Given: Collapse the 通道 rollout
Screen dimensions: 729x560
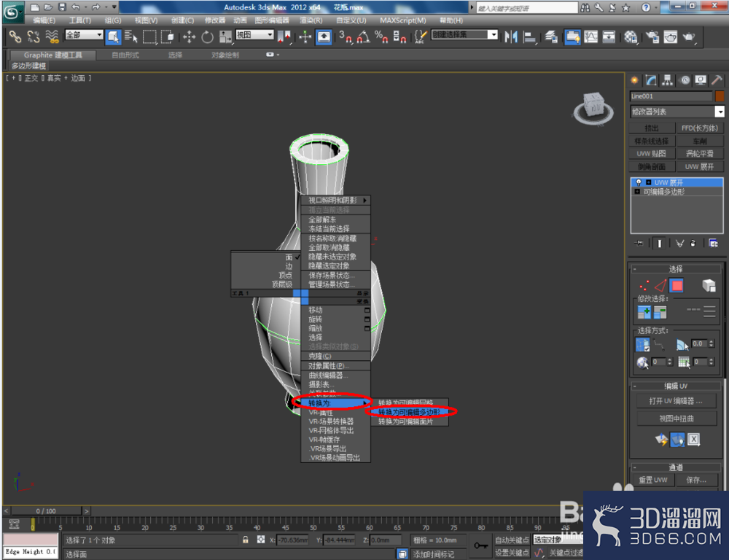Looking at the screenshot, I should click(676, 467).
